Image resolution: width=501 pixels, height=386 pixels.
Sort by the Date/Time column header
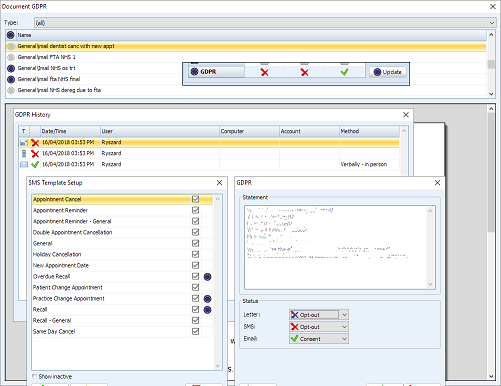70,131
